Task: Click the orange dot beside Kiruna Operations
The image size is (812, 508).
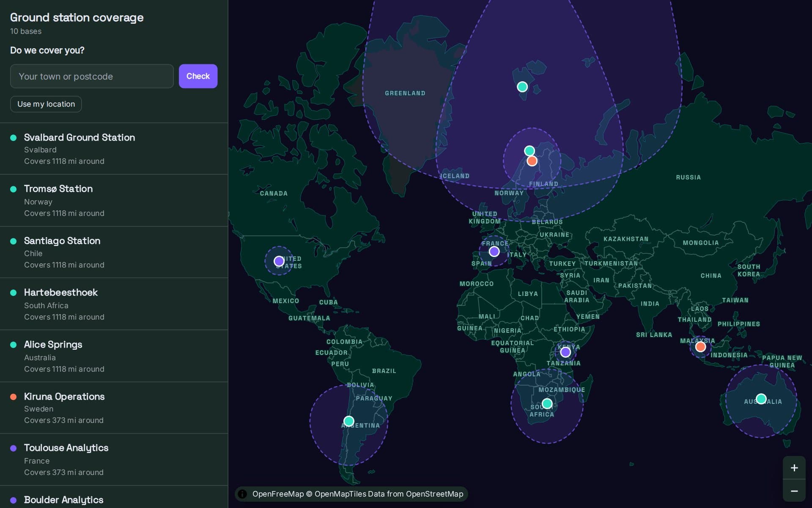Action: (14, 397)
